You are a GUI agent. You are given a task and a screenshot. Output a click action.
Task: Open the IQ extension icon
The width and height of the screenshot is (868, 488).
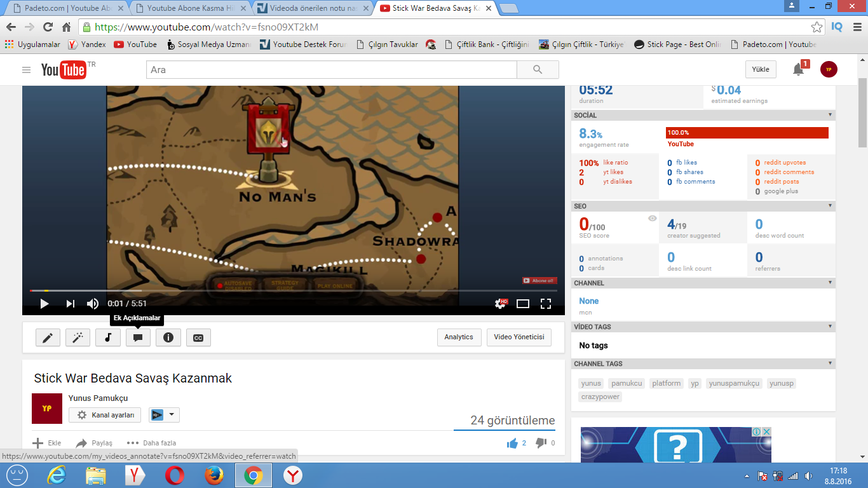point(837,27)
